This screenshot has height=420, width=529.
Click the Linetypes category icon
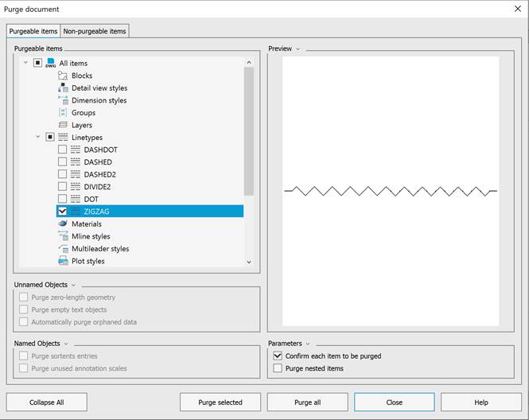(63, 138)
